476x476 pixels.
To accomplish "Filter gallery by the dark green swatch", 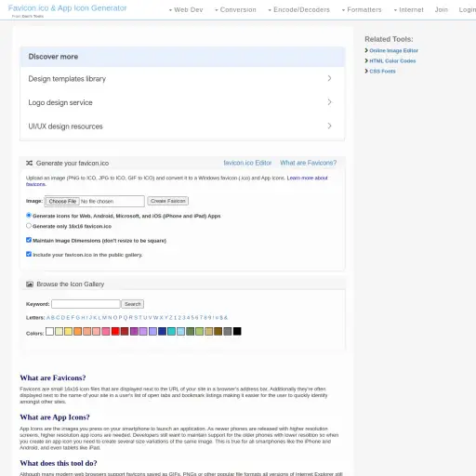I will point(190,332).
